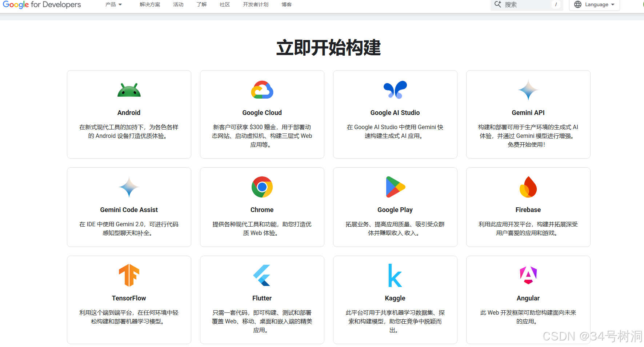644x347 pixels.
Task: Click the 立即开始构建 heading
Action: click(x=328, y=48)
